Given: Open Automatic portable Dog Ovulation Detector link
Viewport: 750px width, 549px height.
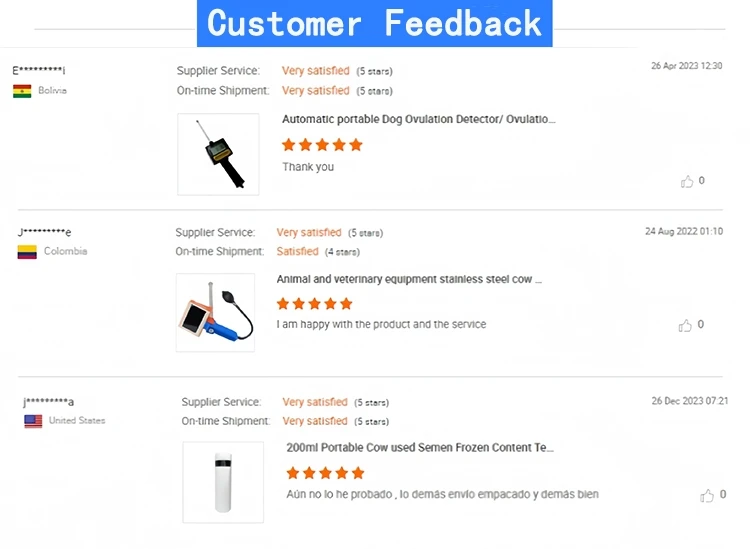Looking at the screenshot, I should 418,119.
